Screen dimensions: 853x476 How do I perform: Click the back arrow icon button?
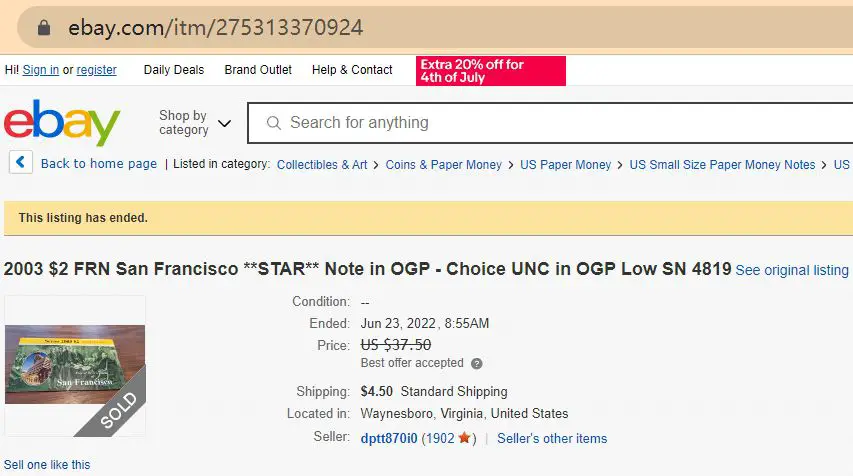tap(21, 162)
